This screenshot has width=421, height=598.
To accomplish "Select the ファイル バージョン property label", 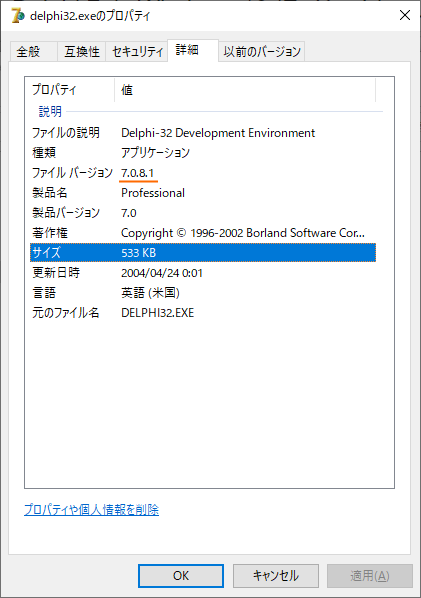I will pos(72,173).
